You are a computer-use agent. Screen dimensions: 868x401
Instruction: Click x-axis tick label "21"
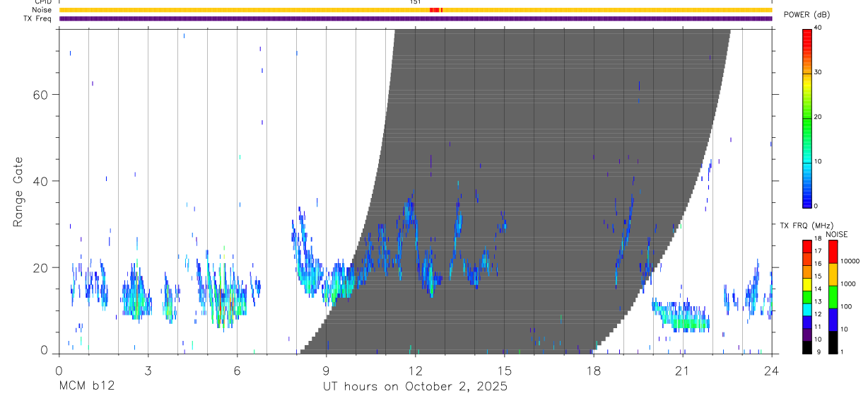click(682, 371)
